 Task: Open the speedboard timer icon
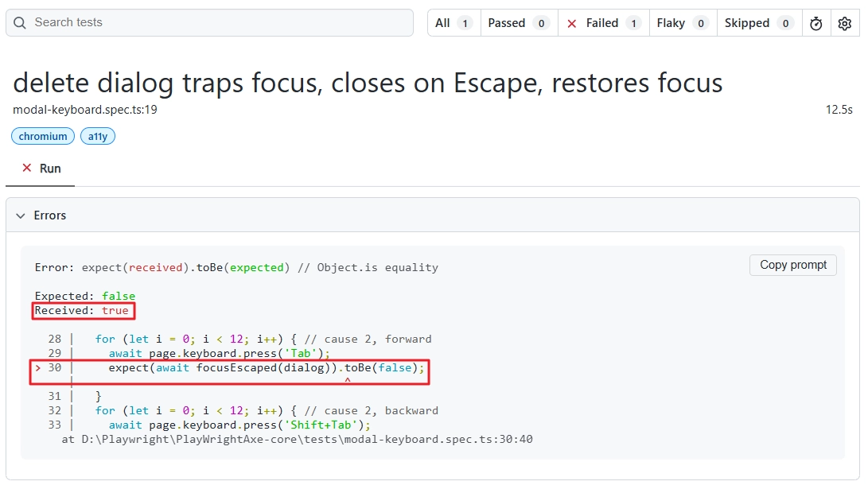[816, 23]
